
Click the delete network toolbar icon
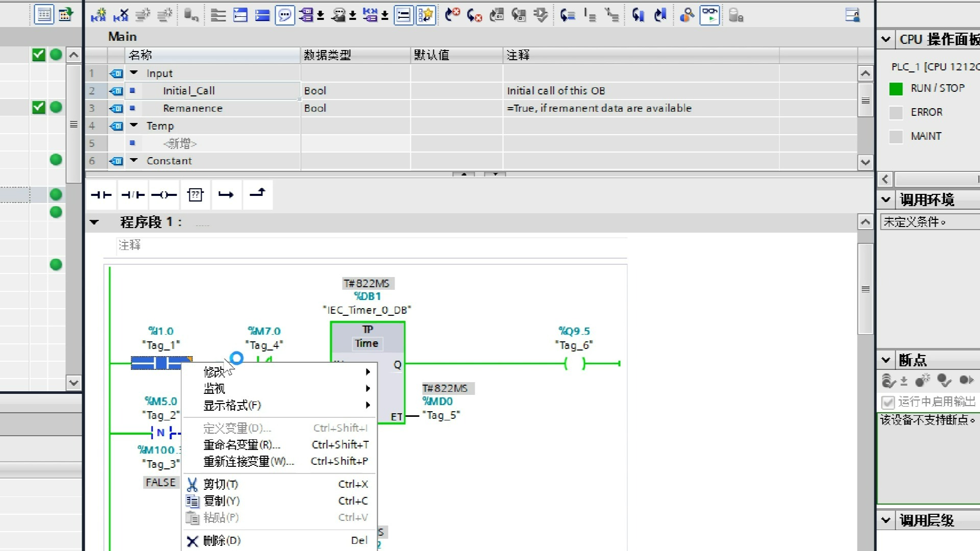click(x=120, y=15)
